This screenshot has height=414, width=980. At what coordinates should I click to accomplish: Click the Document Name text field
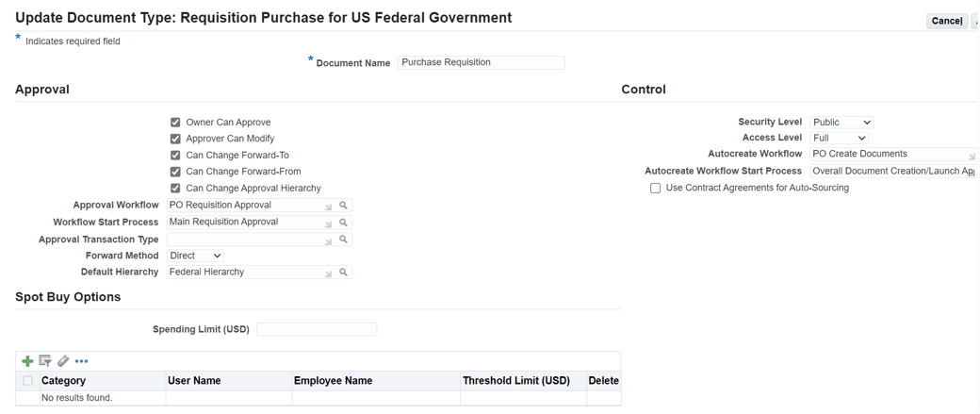tap(481, 63)
